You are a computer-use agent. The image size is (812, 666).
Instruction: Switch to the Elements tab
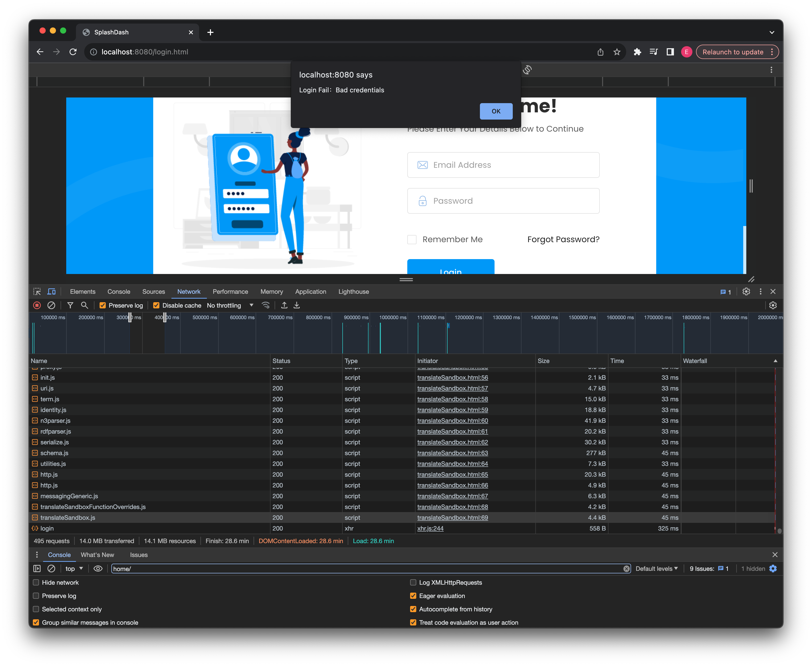click(x=82, y=291)
